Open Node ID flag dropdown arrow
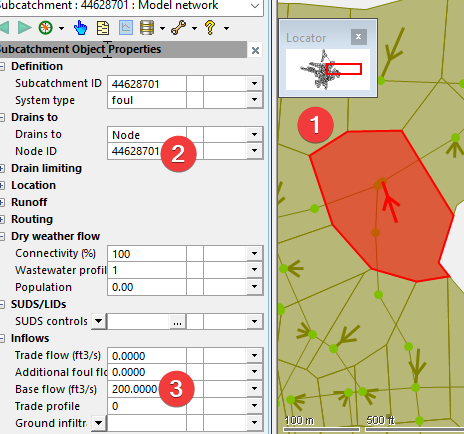This screenshot has width=464, height=434. click(254, 151)
